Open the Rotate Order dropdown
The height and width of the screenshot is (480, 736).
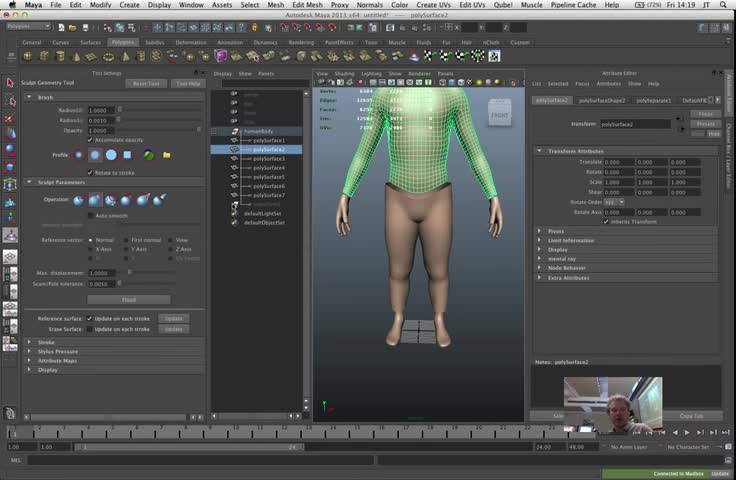click(x=614, y=202)
